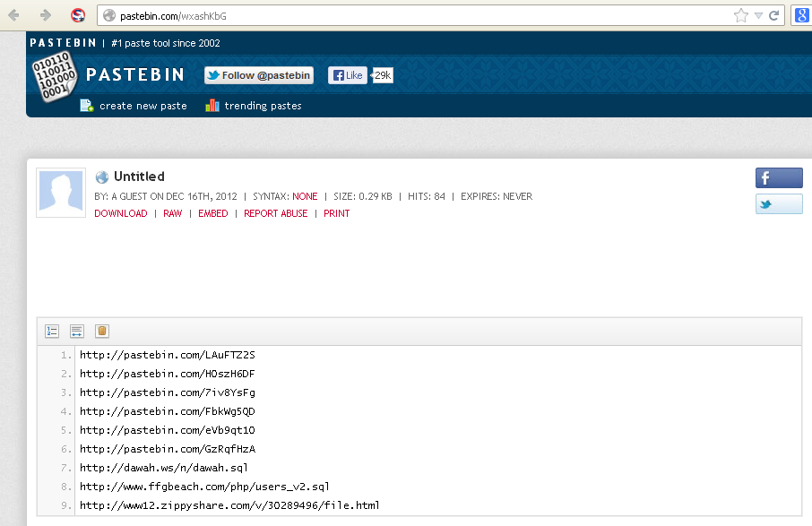Click the create new paste page icon
Viewport: 812px width, 526px height.
pyautogui.click(x=86, y=106)
